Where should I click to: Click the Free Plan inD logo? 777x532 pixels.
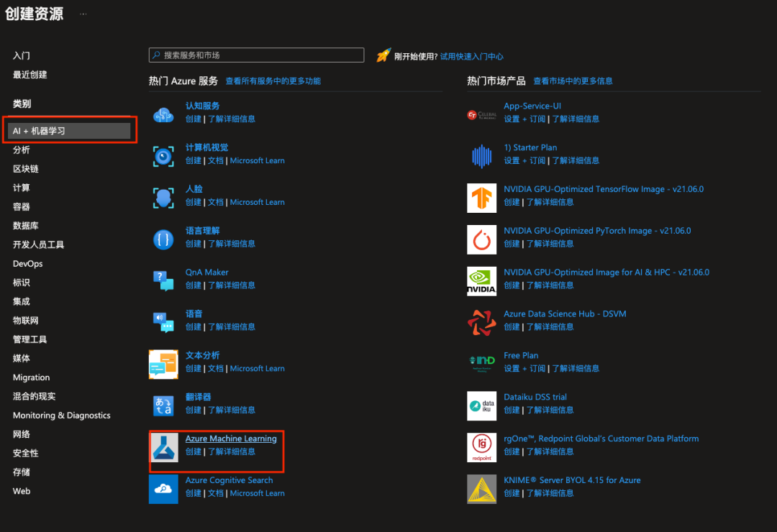(x=481, y=363)
